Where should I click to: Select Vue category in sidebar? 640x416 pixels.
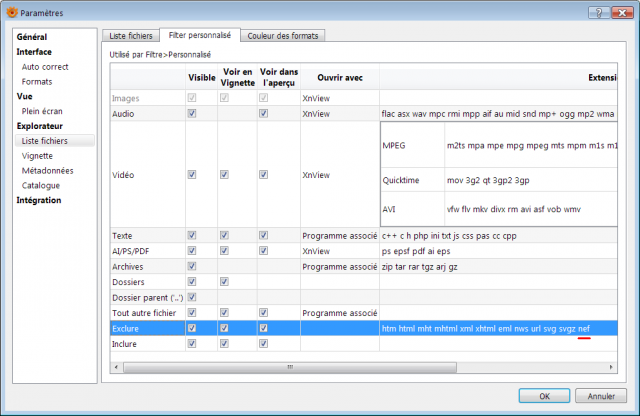[x=24, y=96]
